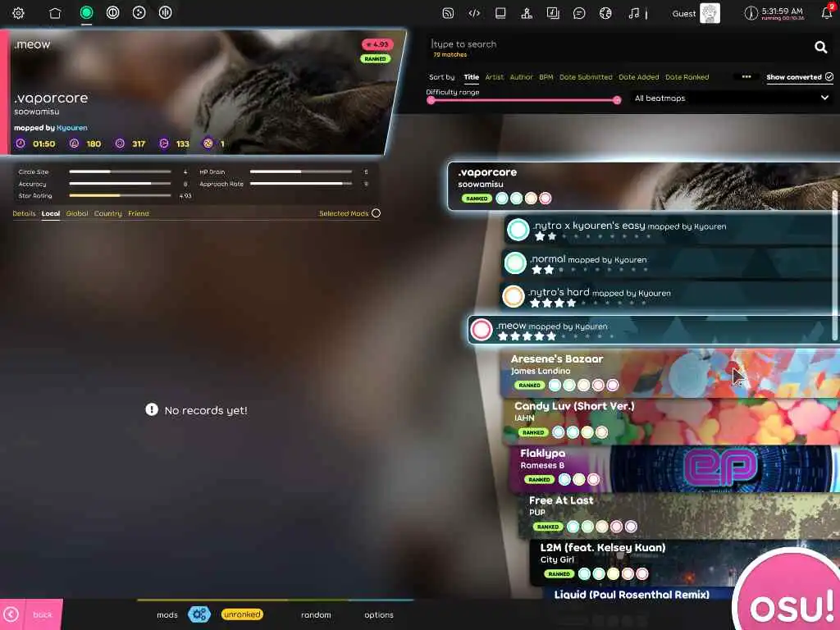Open now playing music icon

click(x=634, y=13)
